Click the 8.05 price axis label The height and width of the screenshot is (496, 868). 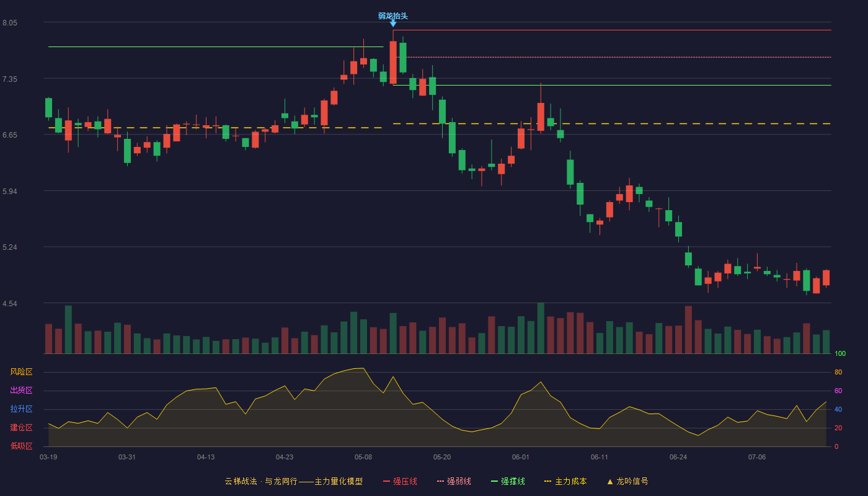tap(10, 23)
